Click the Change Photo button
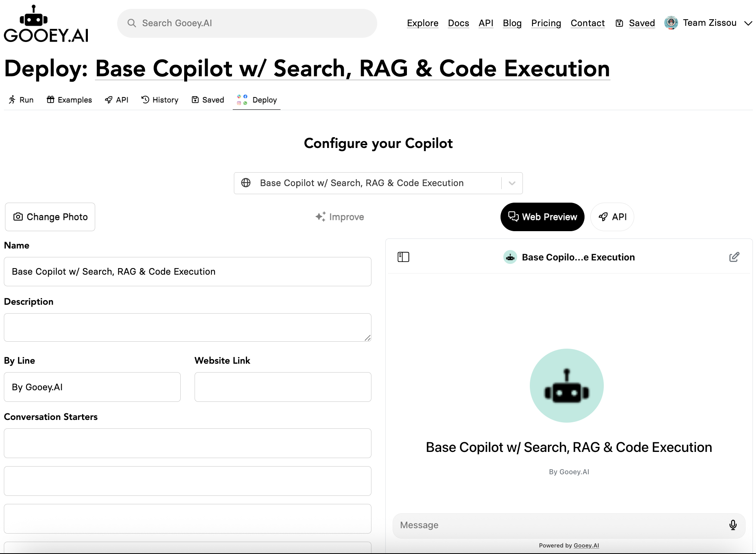756x554 pixels. [x=50, y=217]
